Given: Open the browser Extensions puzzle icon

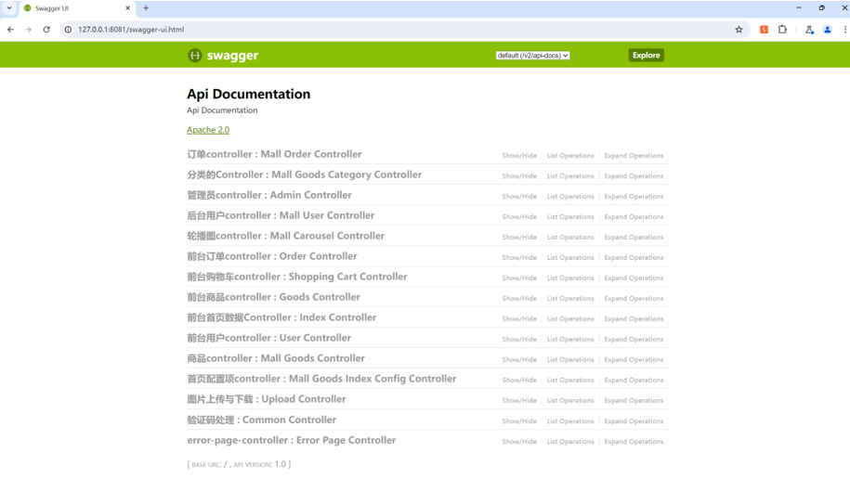Looking at the screenshot, I should tap(782, 30).
